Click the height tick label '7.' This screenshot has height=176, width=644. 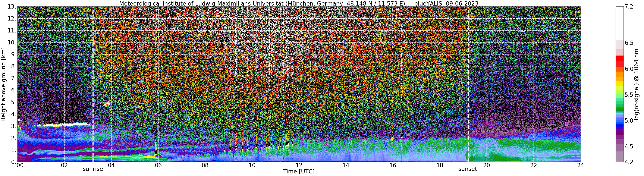click(13, 79)
